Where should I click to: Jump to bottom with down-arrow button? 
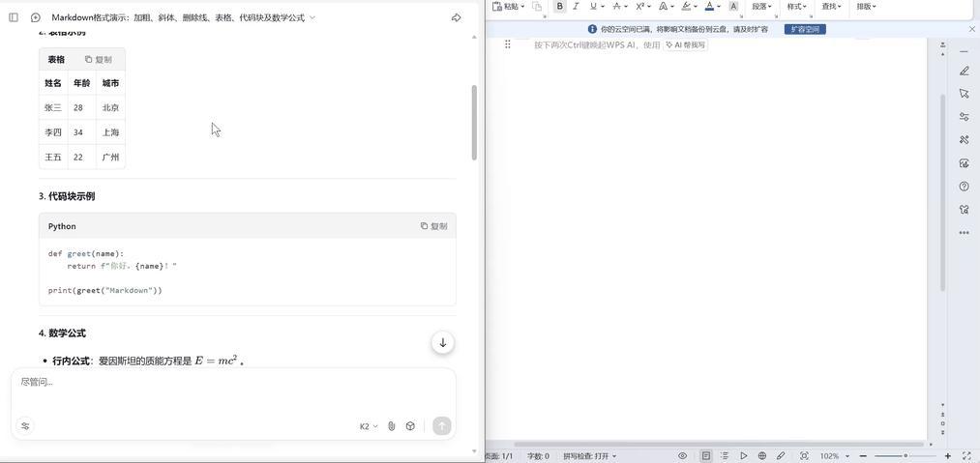click(x=442, y=342)
